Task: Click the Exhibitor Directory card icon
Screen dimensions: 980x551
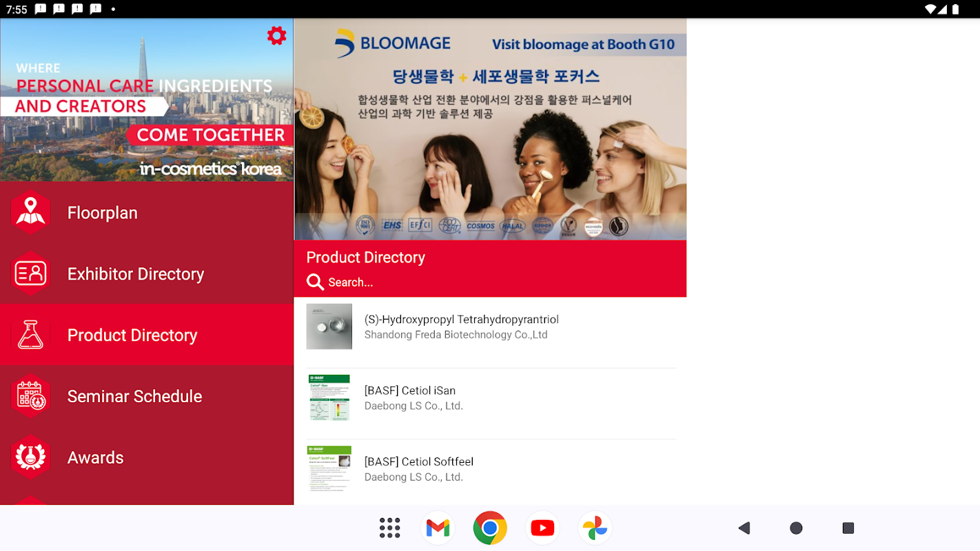Action: click(31, 273)
